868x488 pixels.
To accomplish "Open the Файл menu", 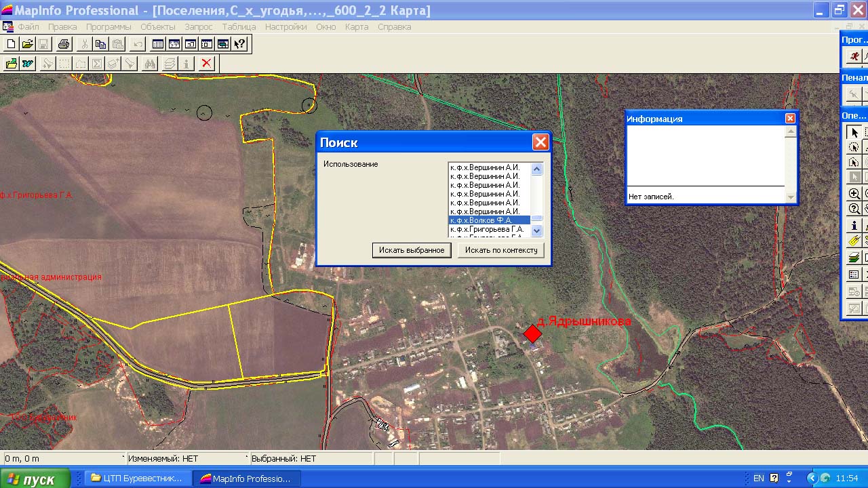I will (x=28, y=27).
